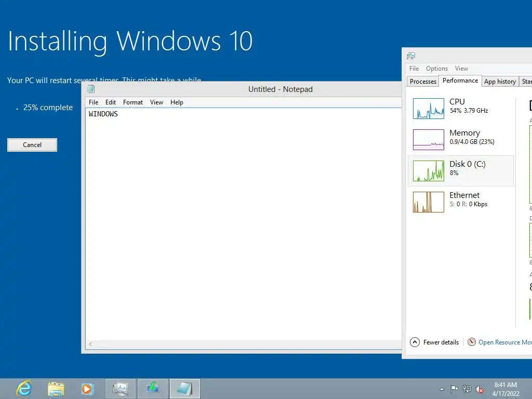Click the 'Installing Windows 10' heading
Screen dimensions: 532x399
pos(130,42)
